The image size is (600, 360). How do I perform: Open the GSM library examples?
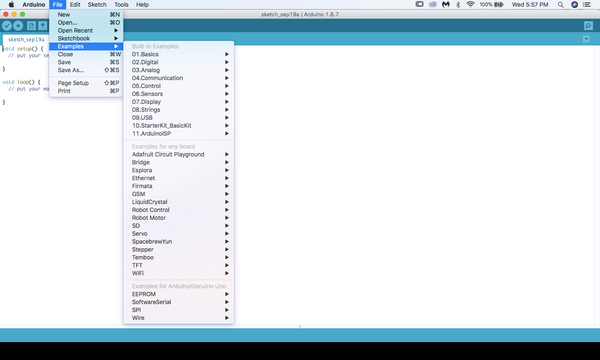[x=179, y=194]
